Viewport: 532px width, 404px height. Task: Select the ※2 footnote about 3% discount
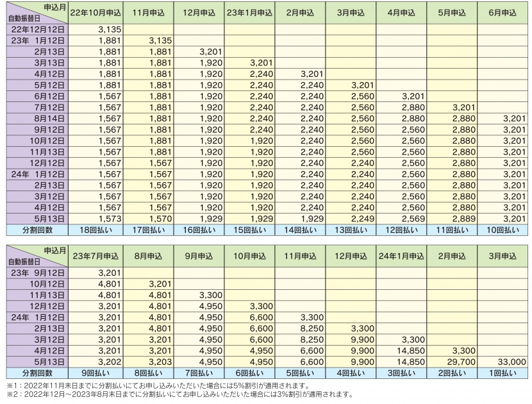coord(180,394)
